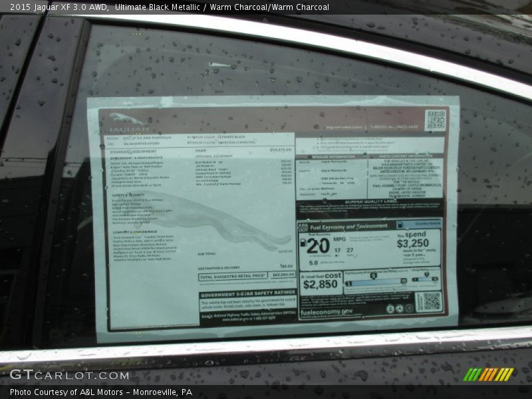The height and width of the screenshot is (399, 532).
Task: Click Comfort & Convenience section heading
Action: (135, 231)
